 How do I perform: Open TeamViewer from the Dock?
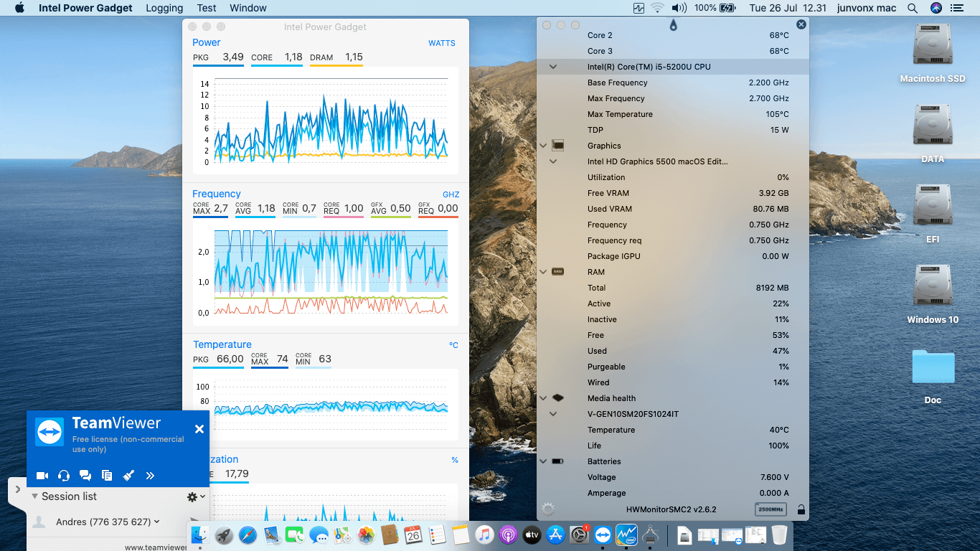coord(603,534)
